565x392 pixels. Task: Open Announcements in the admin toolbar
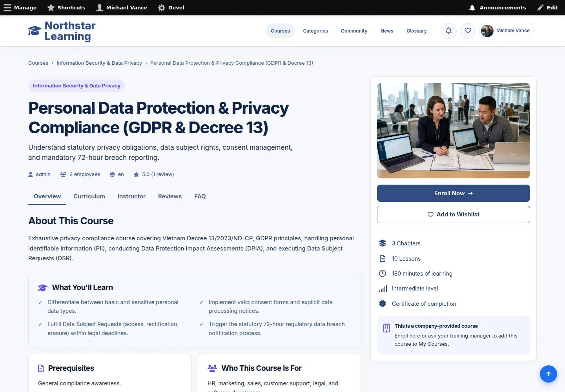tap(498, 7)
